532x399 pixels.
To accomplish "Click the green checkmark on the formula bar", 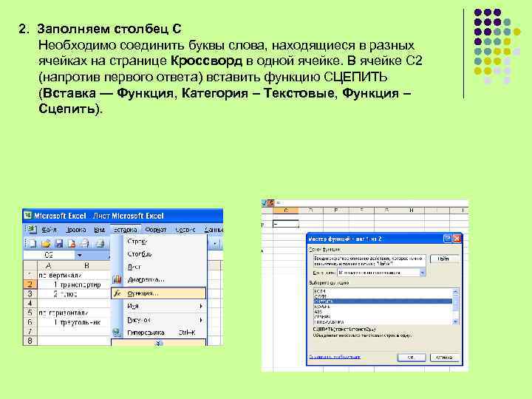I will click(265, 203).
